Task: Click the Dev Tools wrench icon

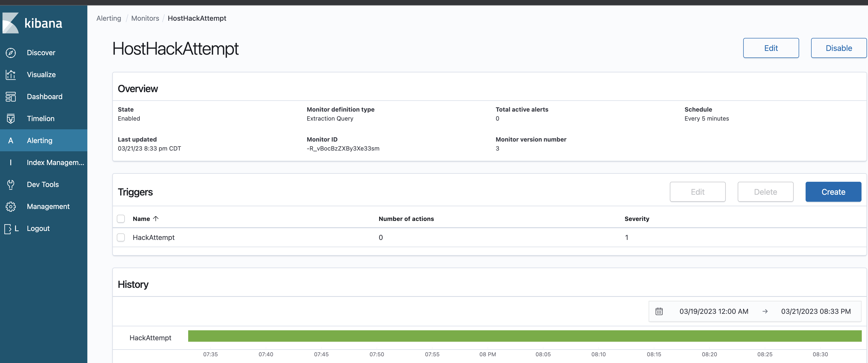Action: coord(11,184)
